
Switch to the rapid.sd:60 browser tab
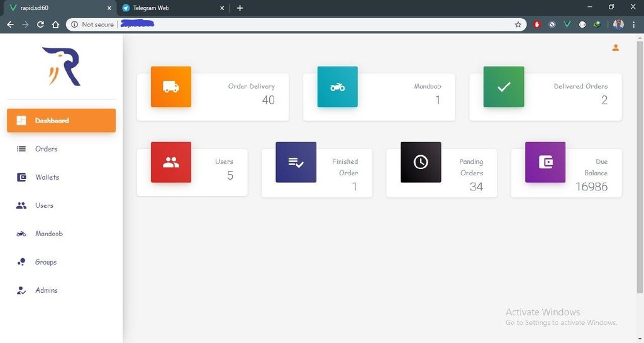point(58,8)
